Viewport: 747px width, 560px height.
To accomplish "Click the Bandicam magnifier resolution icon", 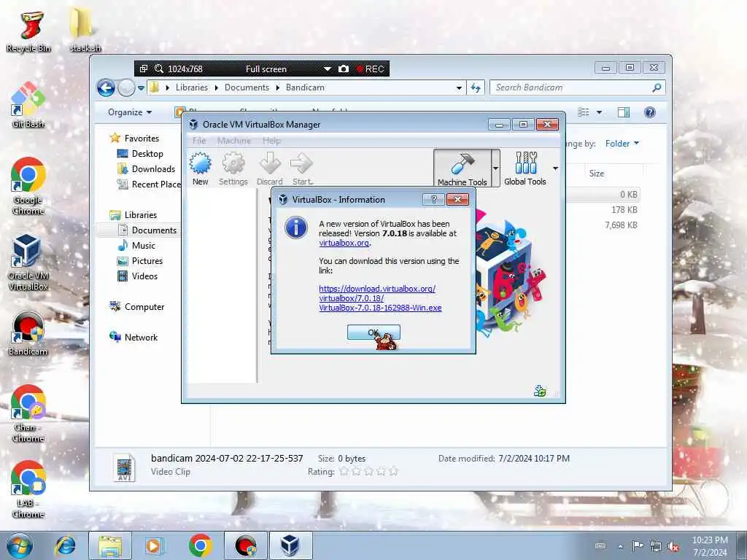I will tap(159, 69).
